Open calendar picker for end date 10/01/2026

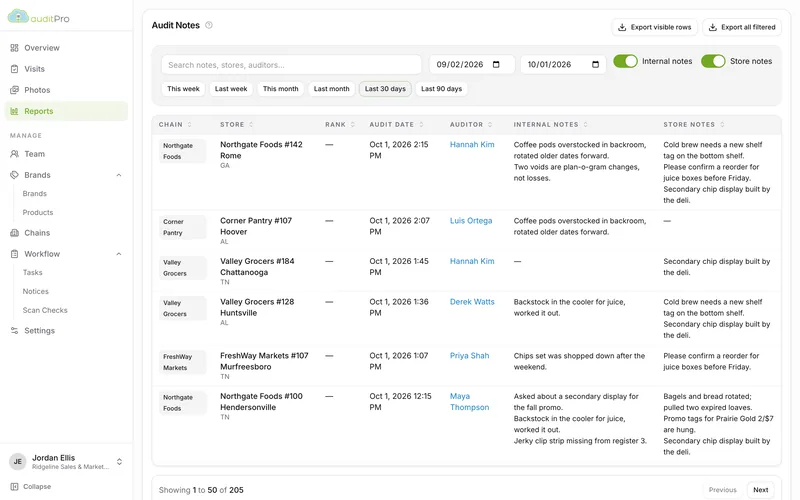click(595, 64)
